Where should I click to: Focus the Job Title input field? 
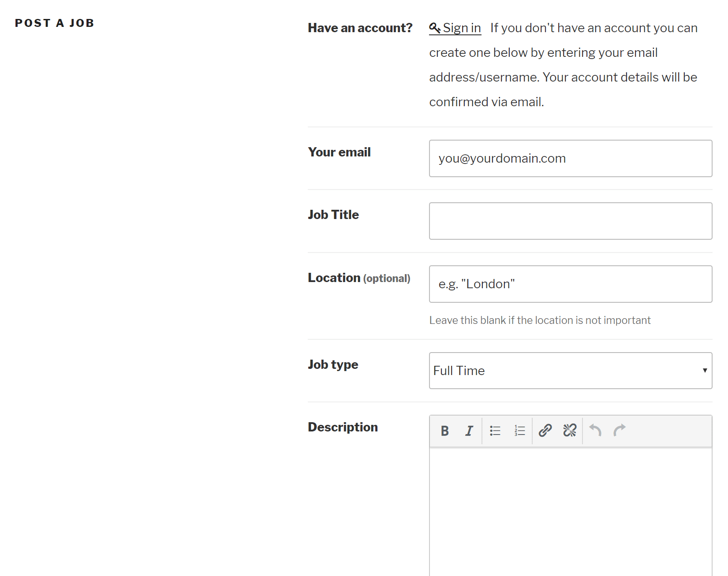pyautogui.click(x=570, y=221)
